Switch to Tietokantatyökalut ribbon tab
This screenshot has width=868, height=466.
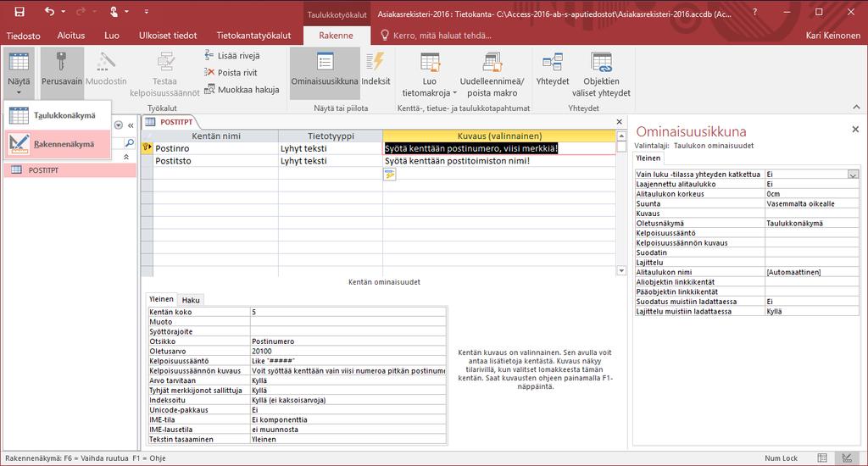click(x=253, y=36)
